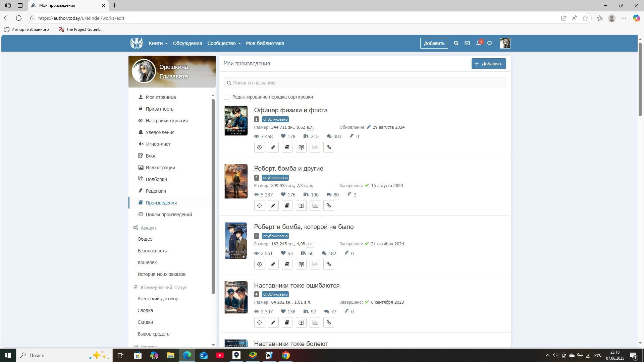Open statistics chart icon for "Наставники тоже ошибаются"
Image resolution: width=644 pixels, height=362 pixels.
point(315,322)
